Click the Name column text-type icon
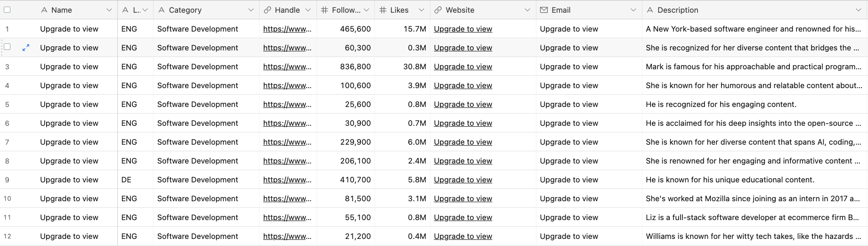This screenshot has width=868, height=246. coord(44,10)
